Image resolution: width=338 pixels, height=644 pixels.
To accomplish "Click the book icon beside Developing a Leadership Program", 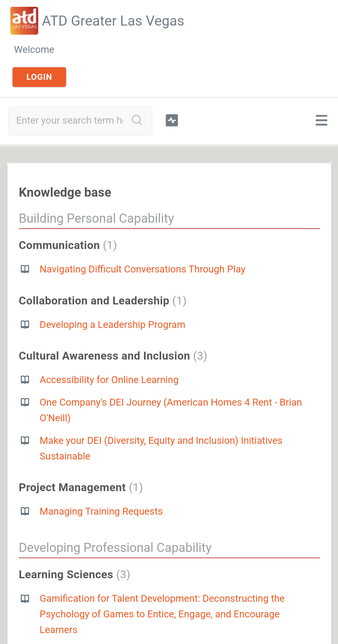I will [25, 325].
